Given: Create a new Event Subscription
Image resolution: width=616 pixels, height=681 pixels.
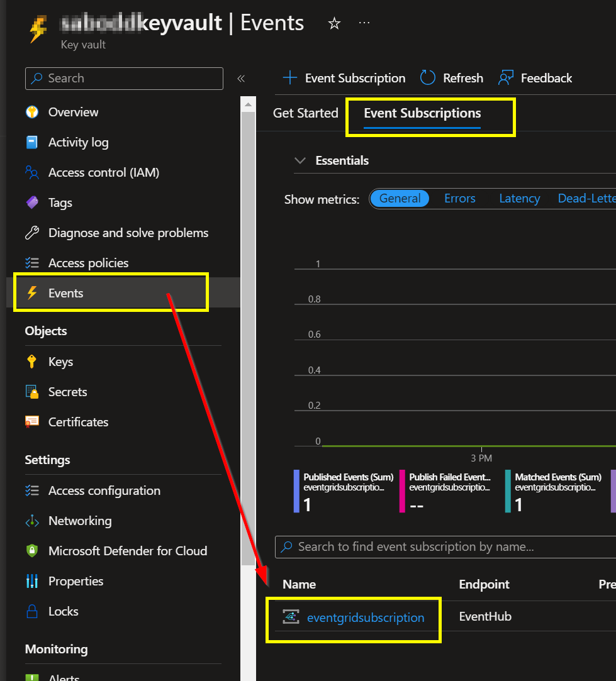Looking at the screenshot, I should click(344, 78).
